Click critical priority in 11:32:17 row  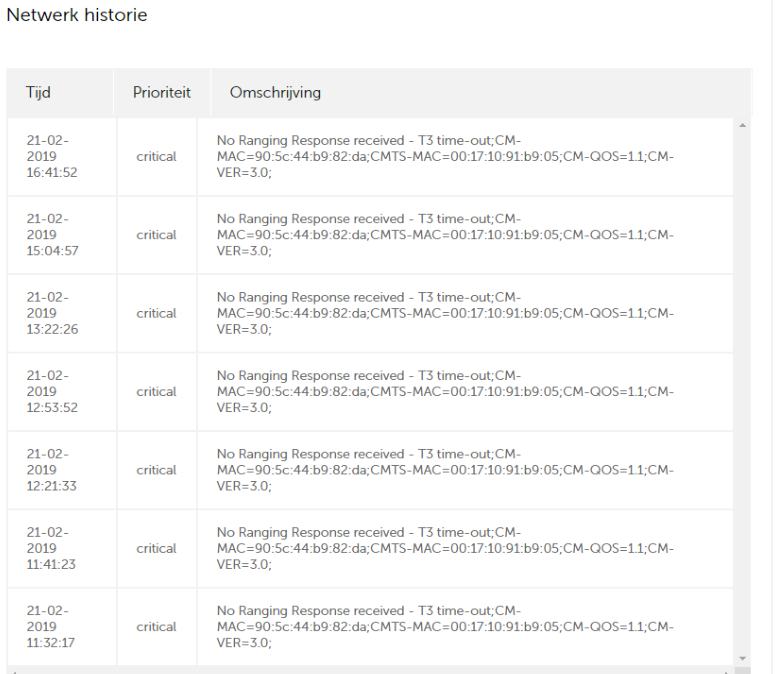point(156,627)
